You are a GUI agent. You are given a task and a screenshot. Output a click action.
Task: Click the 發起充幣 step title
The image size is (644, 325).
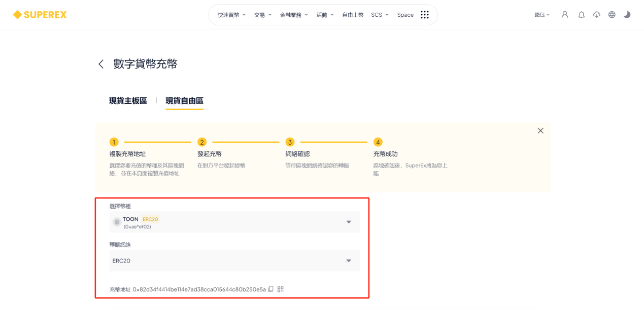[210, 154]
